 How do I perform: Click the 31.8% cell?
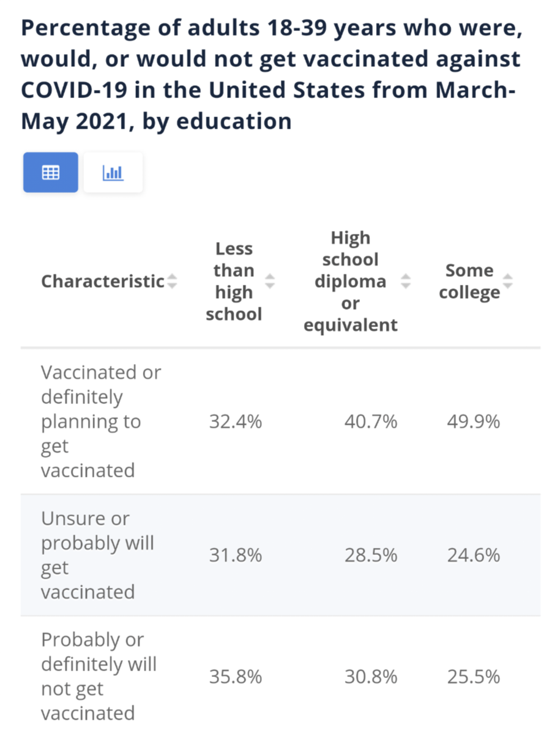[x=236, y=556]
